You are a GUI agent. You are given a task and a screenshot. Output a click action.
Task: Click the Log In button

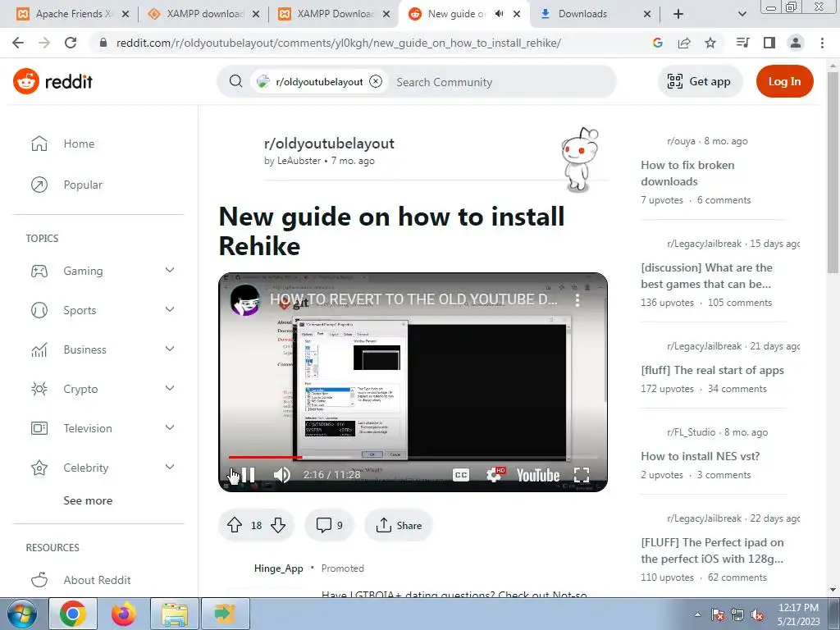[784, 81]
